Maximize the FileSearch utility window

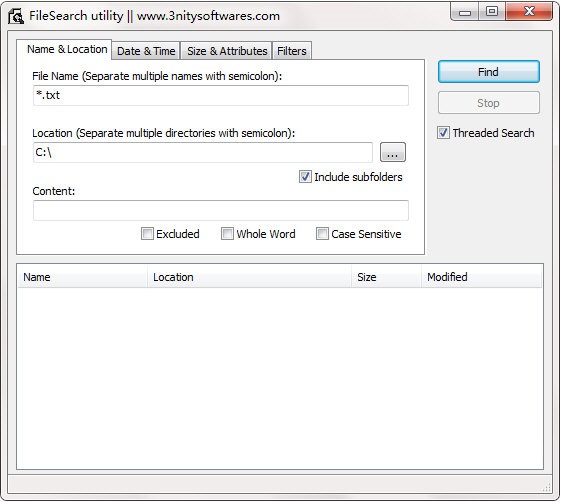(492, 12)
